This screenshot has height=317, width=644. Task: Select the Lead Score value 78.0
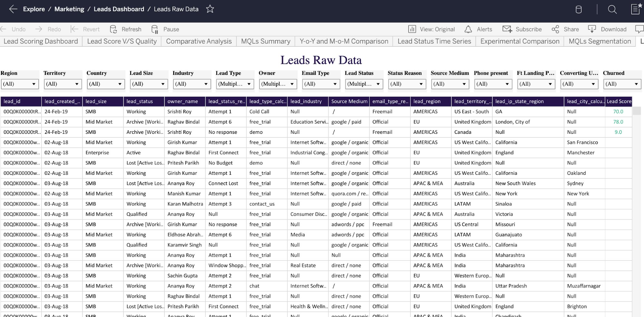click(618, 122)
